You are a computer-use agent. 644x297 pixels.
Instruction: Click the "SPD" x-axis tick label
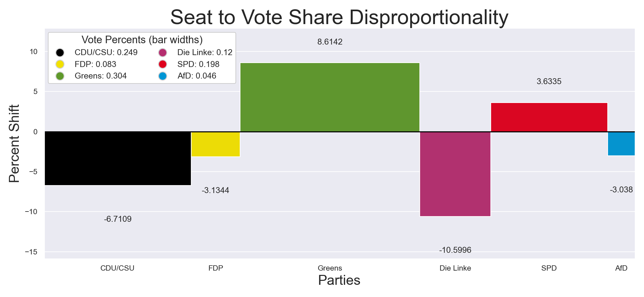[x=549, y=268]
